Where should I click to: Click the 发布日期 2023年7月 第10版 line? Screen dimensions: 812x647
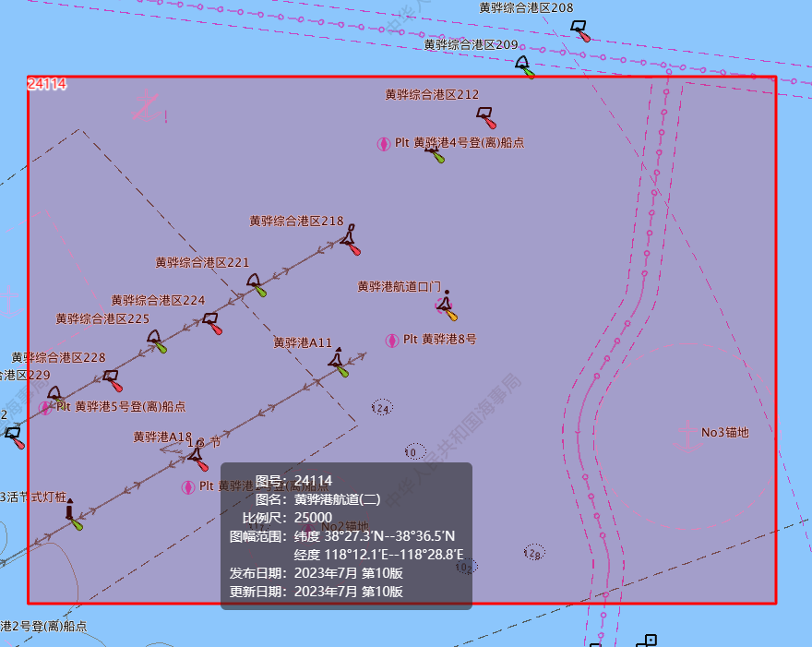coord(316,573)
